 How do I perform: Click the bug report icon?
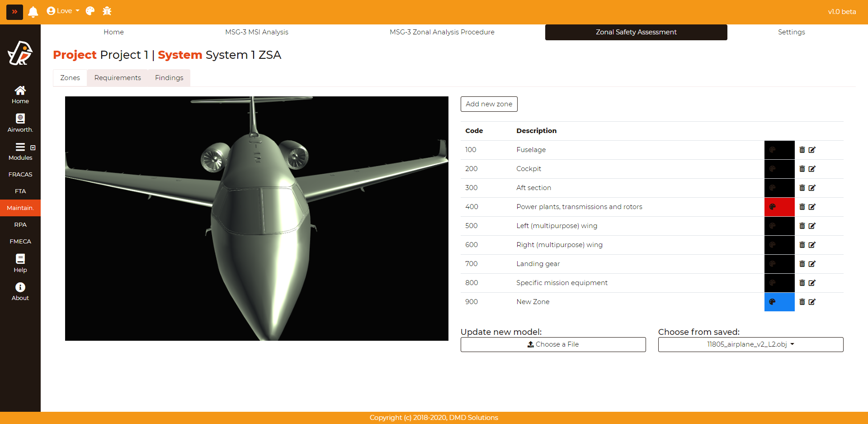pyautogui.click(x=107, y=11)
